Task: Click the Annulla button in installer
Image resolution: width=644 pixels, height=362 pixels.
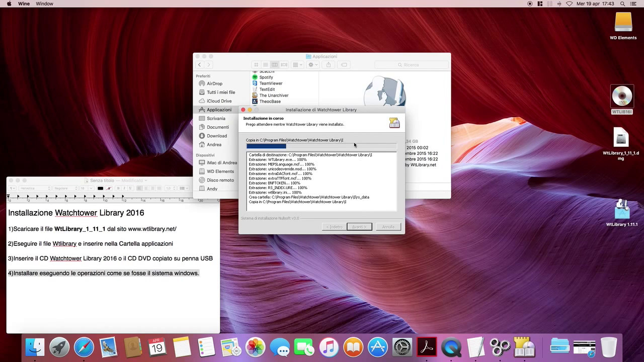Action: (388, 227)
